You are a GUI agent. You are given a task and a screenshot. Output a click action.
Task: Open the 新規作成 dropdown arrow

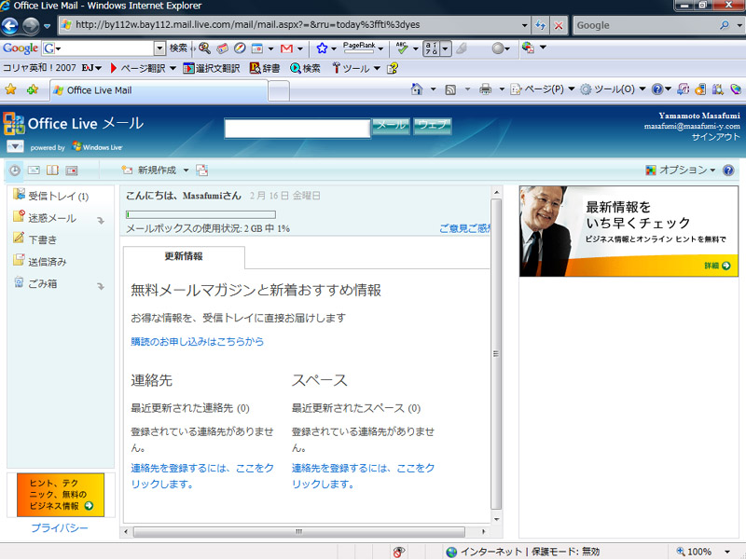pyautogui.click(x=186, y=171)
